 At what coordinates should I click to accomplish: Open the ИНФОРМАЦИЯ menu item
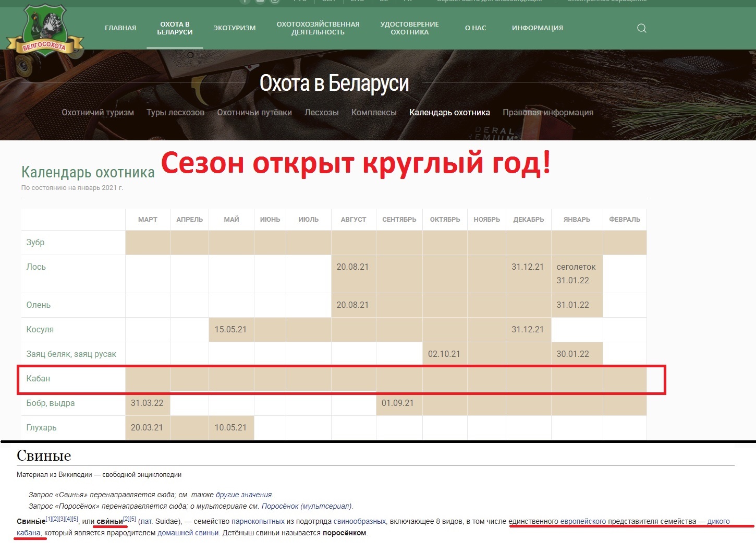[x=537, y=28]
